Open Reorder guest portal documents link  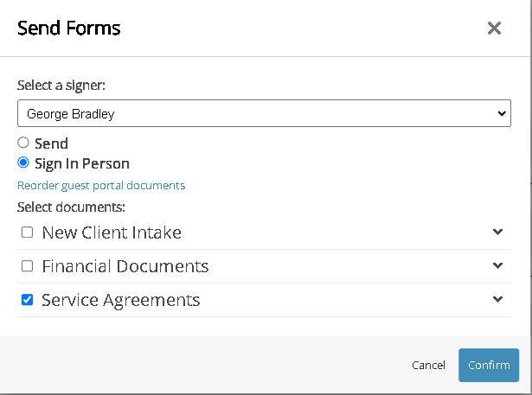pos(101,185)
